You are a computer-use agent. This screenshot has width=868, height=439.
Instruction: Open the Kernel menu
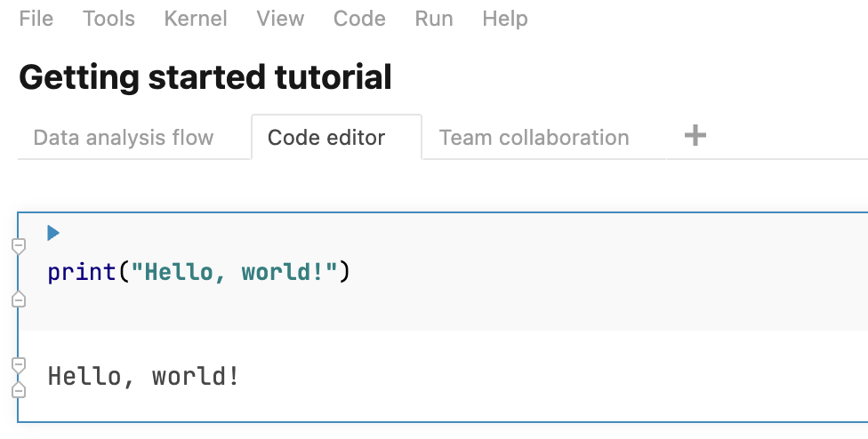(x=196, y=19)
